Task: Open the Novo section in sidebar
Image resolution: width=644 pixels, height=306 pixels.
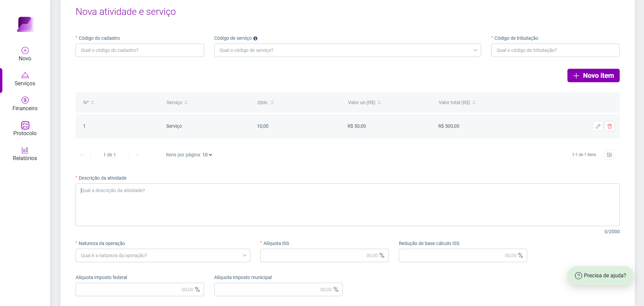Action: (25, 54)
